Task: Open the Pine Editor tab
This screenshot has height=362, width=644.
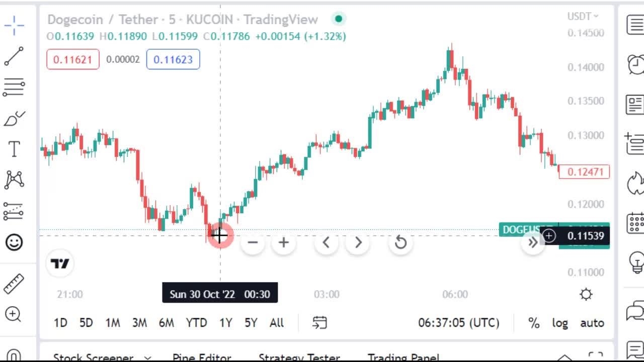Action: coord(201,357)
